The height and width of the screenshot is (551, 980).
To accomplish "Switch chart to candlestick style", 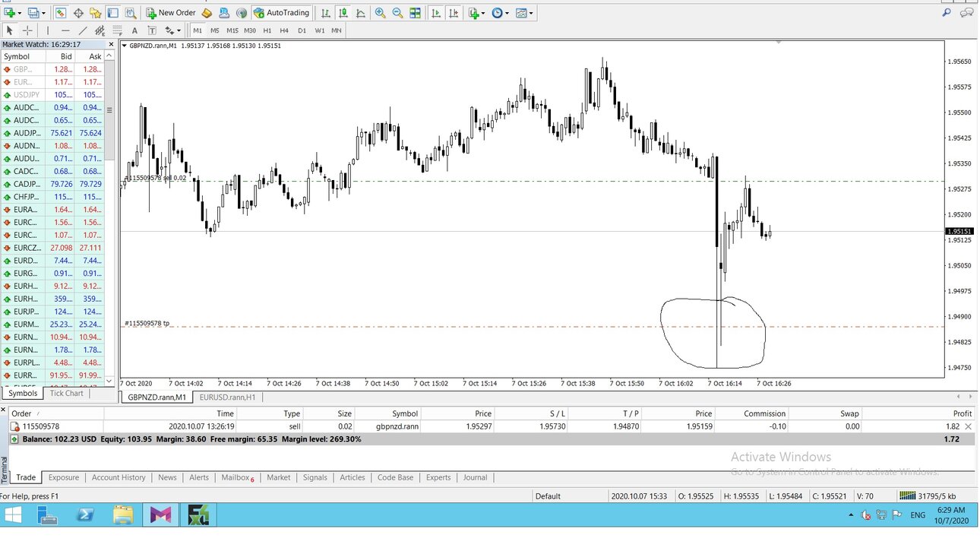I will (x=343, y=13).
